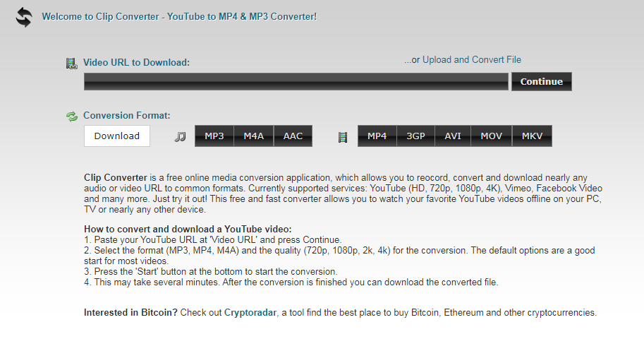
Task: Pick the 3GP video format
Action: (415, 136)
